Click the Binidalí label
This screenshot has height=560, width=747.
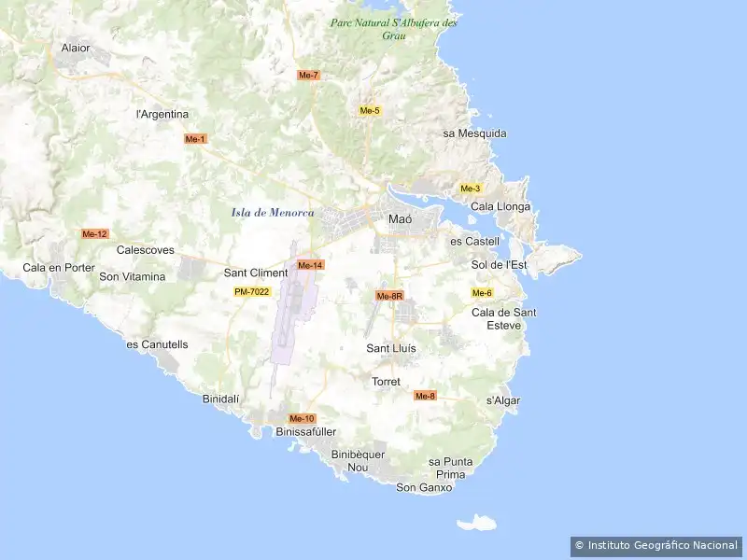pyautogui.click(x=220, y=399)
